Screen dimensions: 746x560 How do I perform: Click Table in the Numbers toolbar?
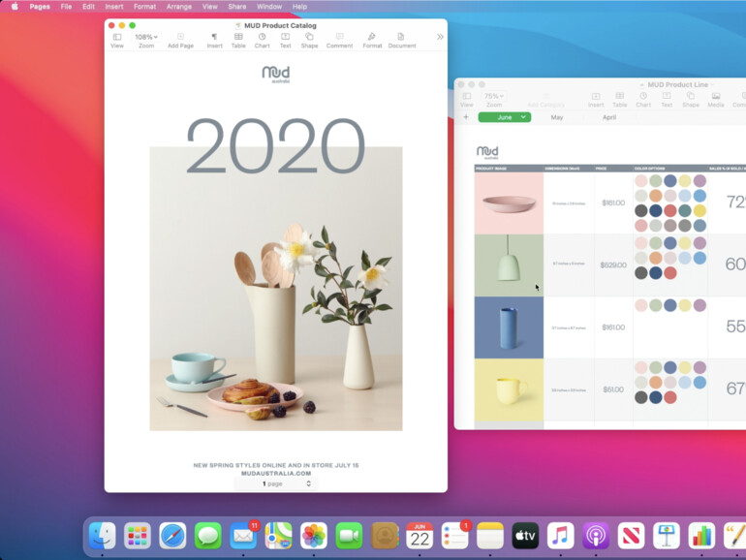619,100
